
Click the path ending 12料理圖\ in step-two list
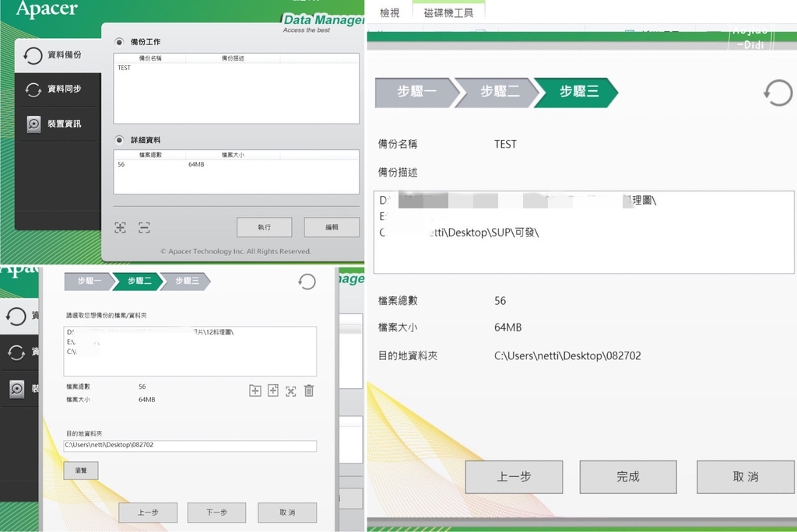(x=150, y=332)
